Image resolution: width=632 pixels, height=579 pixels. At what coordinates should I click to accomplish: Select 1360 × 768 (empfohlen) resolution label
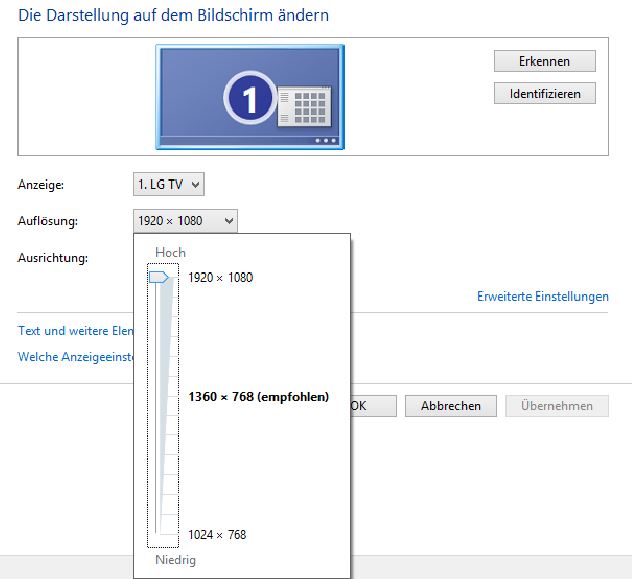(258, 397)
